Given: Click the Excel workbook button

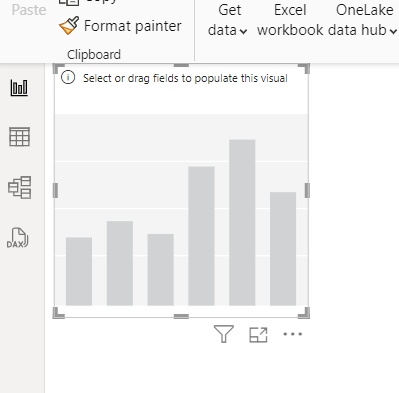Looking at the screenshot, I should 290,20.
